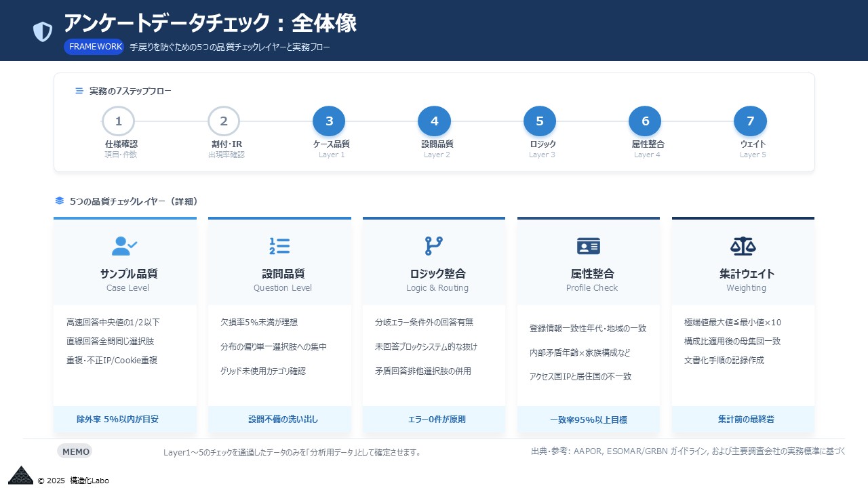Select step 5 circle ロジック

click(x=540, y=121)
